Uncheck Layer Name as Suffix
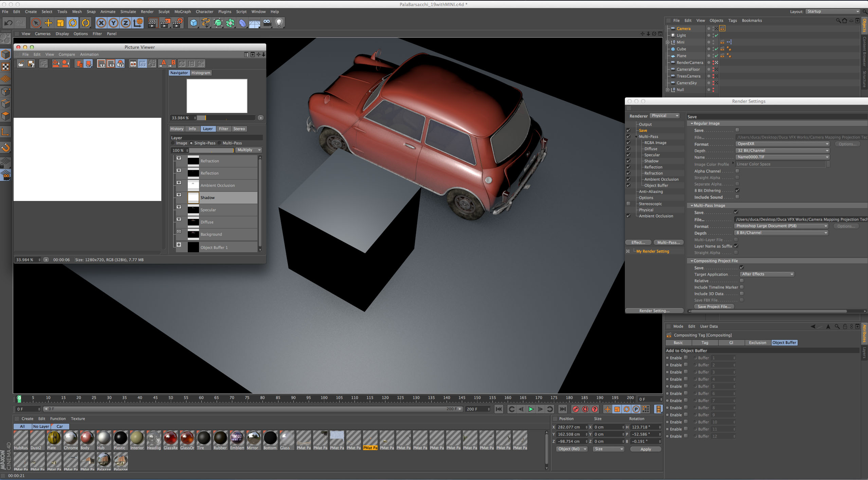The image size is (868, 480). pos(736,246)
